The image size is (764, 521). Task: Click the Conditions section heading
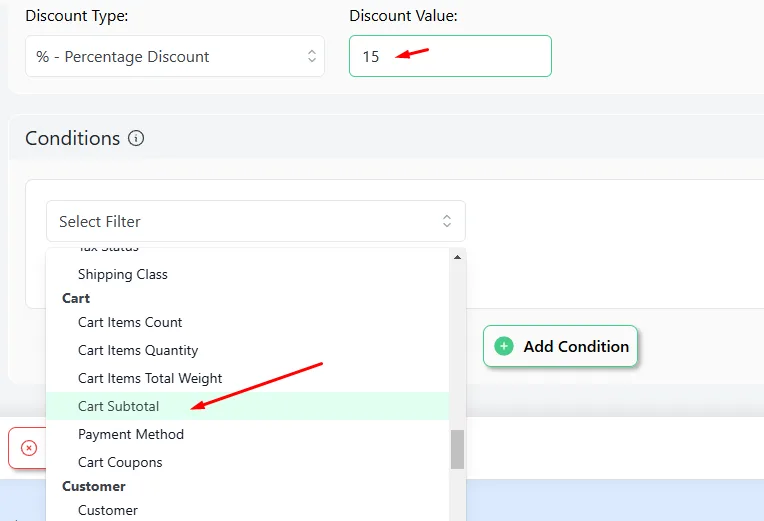[73, 138]
